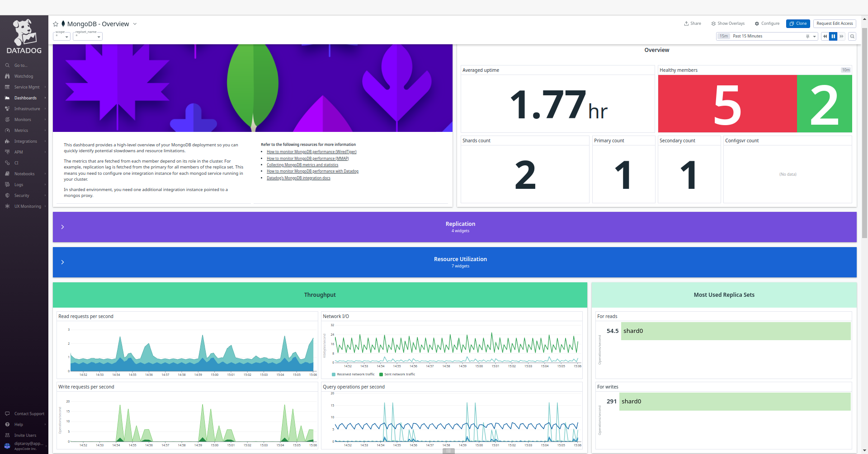Open the Go to... search
Screen dimensions: 868x454
point(19,65)
